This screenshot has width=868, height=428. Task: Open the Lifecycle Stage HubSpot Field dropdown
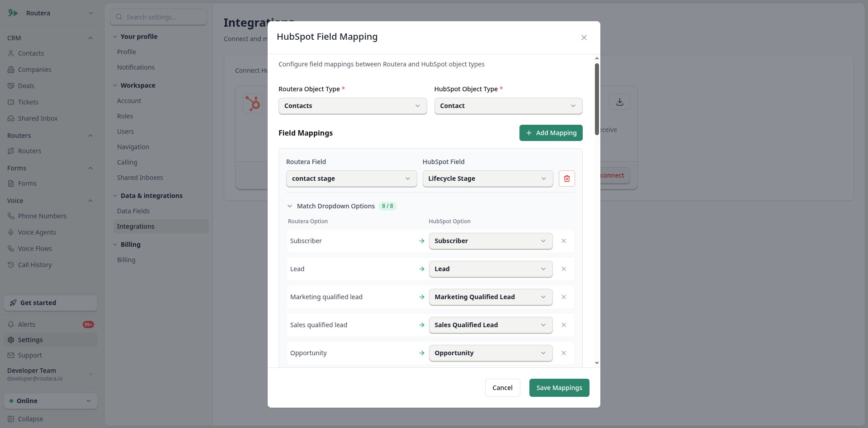[x=487, y=179]
